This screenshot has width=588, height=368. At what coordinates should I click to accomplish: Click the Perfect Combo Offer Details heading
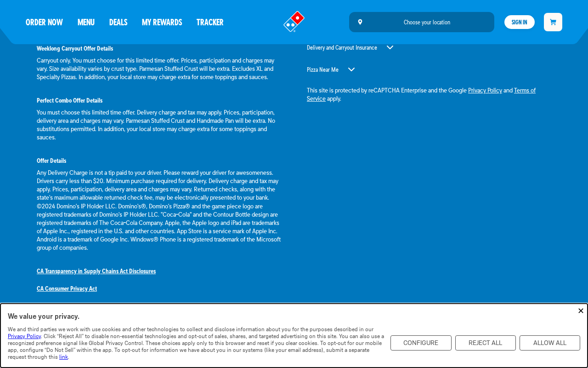click(x=70, y=100)
